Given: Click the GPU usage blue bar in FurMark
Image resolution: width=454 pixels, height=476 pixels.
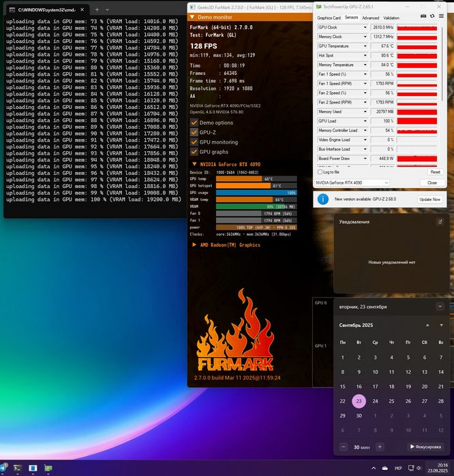Looking at the screenshot, I should pos(256,193).
